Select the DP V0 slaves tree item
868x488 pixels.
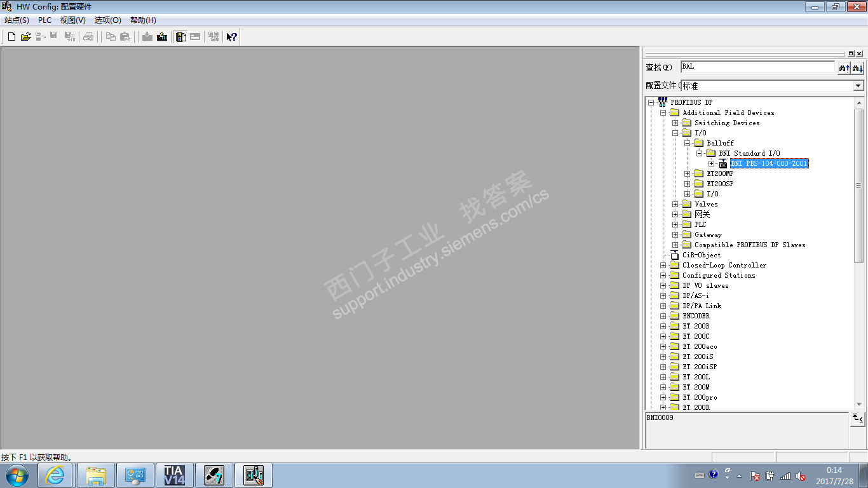tap(705, 285)
